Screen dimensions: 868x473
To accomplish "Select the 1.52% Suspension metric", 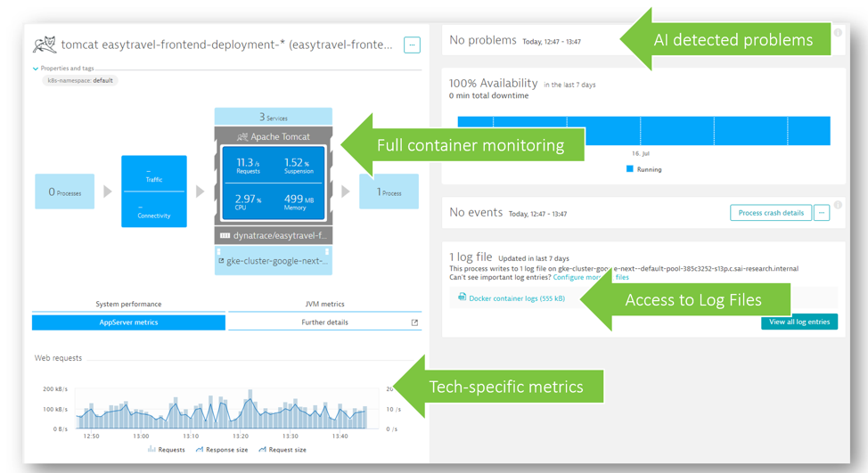I will pos(298,166).
